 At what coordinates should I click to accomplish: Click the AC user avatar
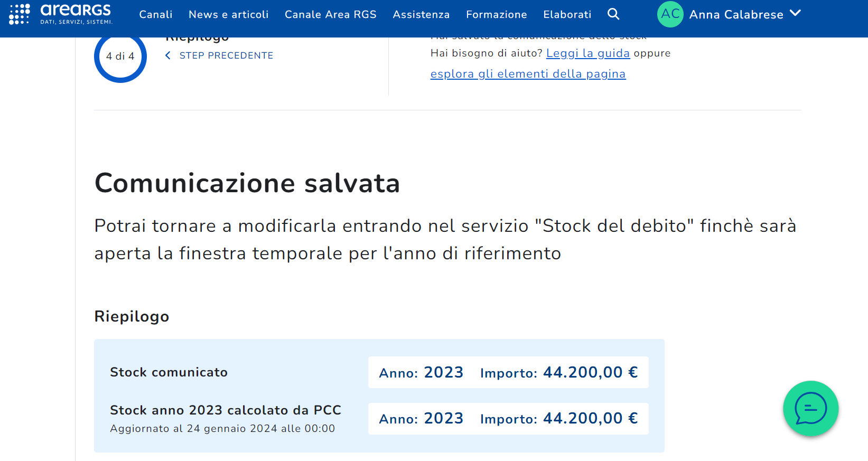(x=670, y=14)
